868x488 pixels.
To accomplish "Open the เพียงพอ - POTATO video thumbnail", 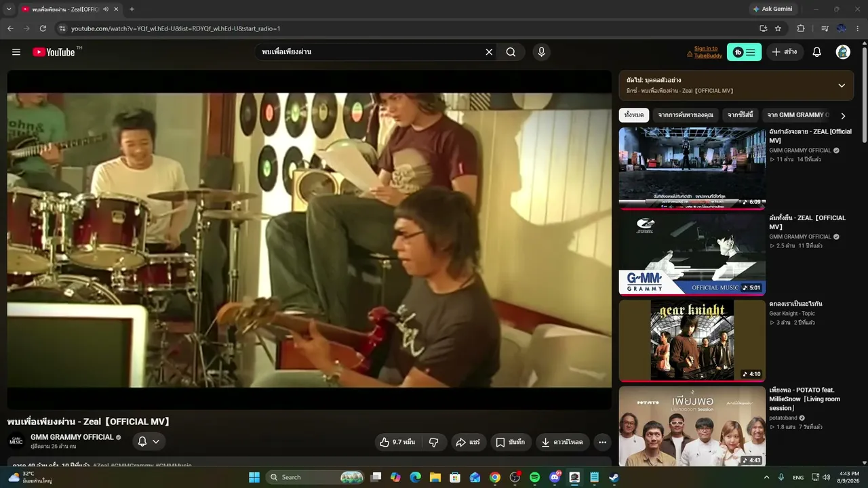I will coord(692,426).
